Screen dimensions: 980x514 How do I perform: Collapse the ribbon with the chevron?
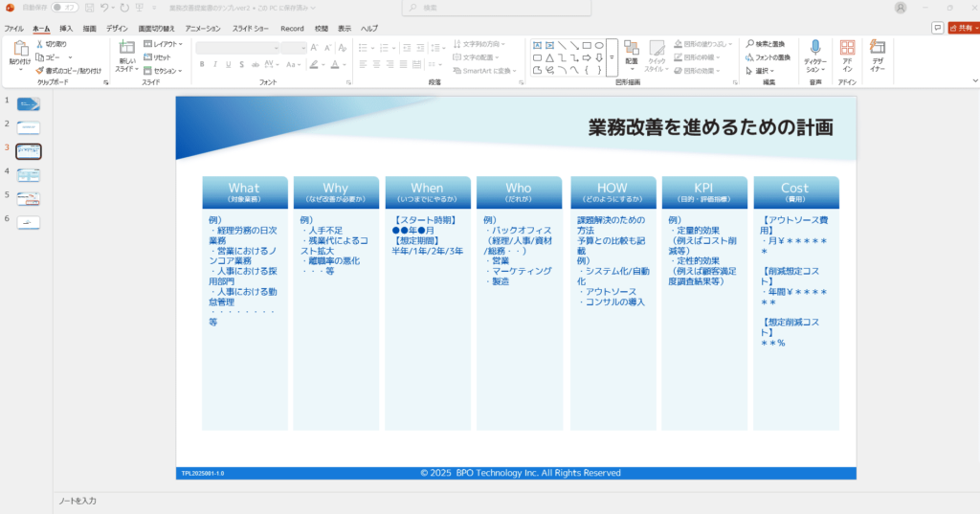pyautogui.click(x=975, y=80)
